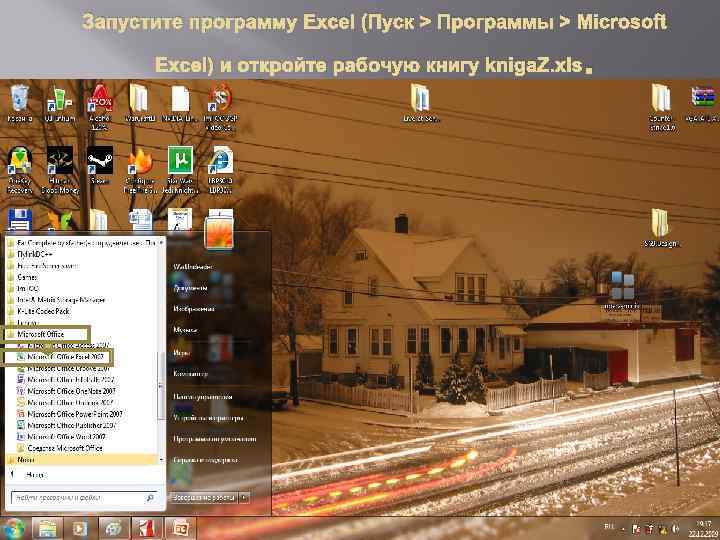The width and height of the screenshot is (720, 540).
Task: Open the folder icon at top center of desktop
Action: coord(420,103)
